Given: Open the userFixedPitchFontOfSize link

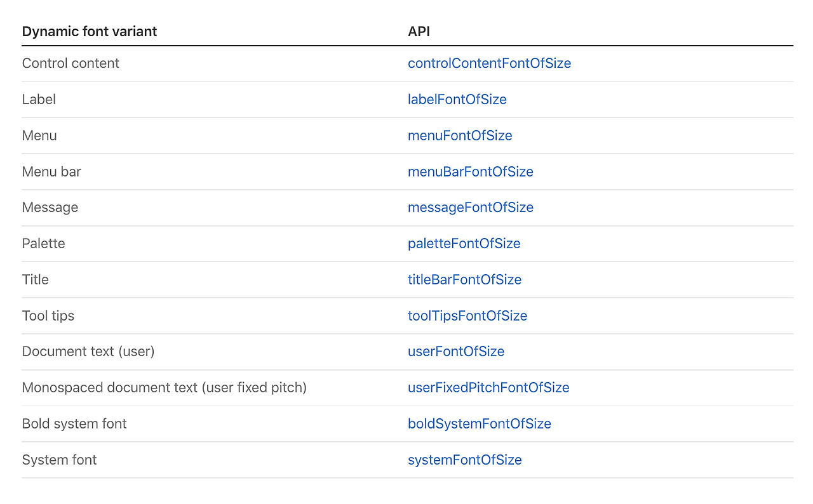Looking at the screenshot, I should coord(488,388).
